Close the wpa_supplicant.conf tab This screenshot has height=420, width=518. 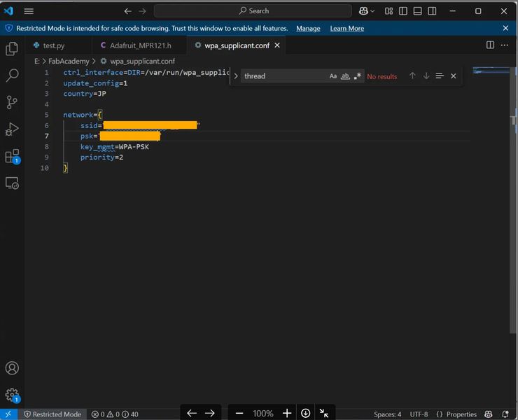277,45
